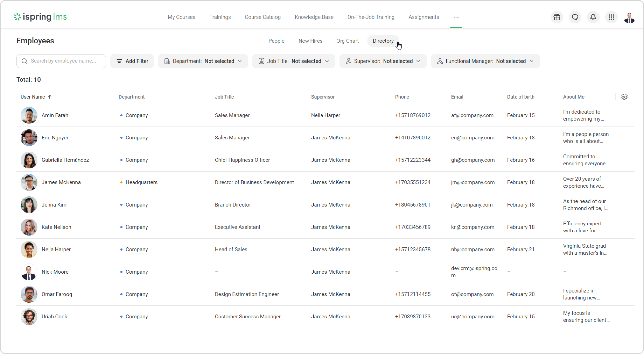This screenshot has width=644, height=354.
Task: Toggle User Name sort arrow
Action: coord(50,97)
